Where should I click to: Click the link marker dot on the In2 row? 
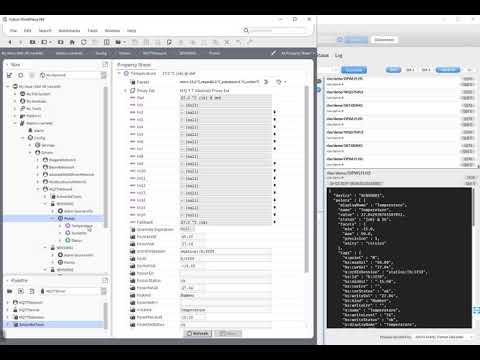click(275, 112)
